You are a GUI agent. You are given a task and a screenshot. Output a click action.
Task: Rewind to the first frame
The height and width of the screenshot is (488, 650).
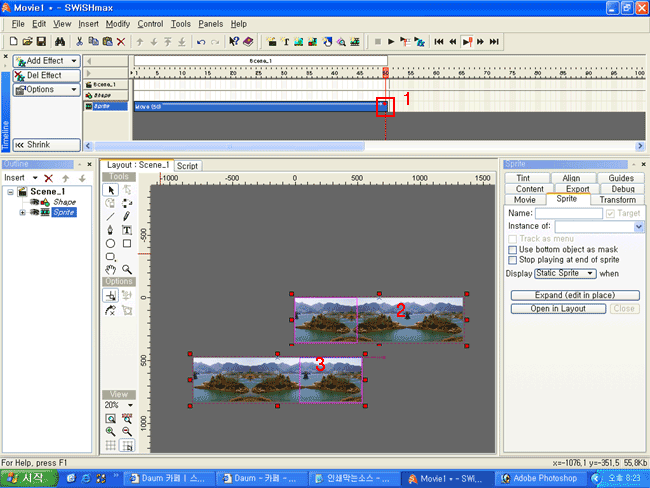pos(439,41)
